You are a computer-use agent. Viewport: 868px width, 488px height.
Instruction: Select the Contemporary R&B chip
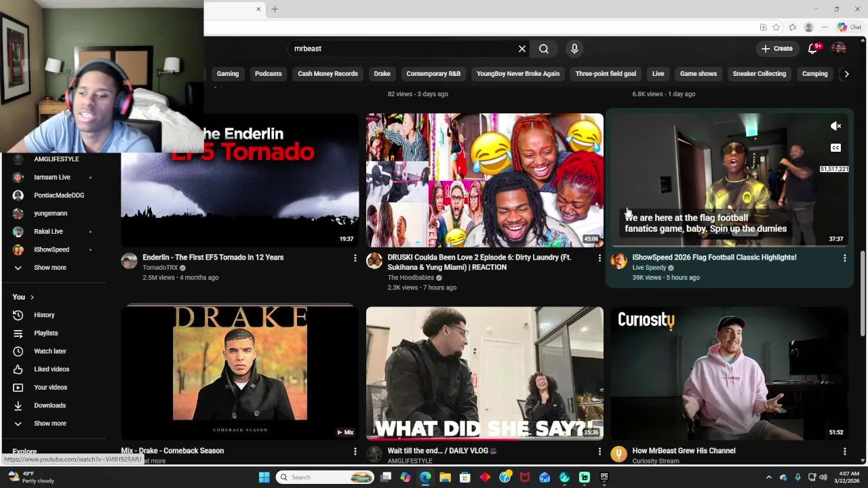click(x=433, y=74)
